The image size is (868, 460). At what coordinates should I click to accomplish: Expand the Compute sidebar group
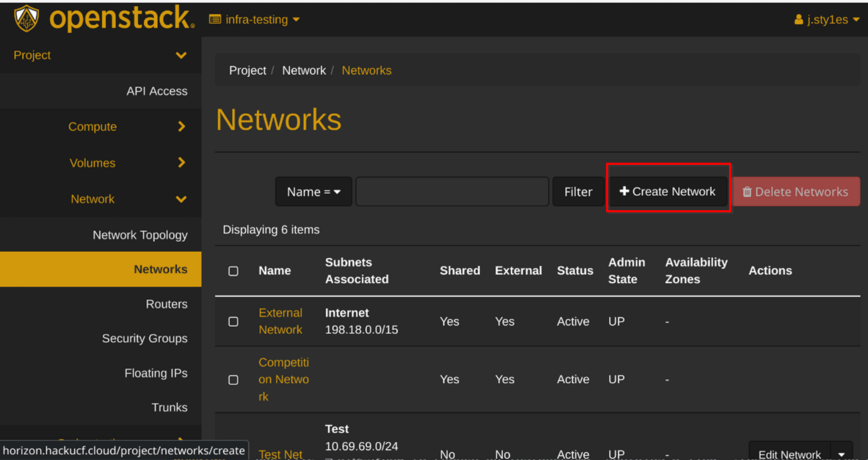pos(100,127)
